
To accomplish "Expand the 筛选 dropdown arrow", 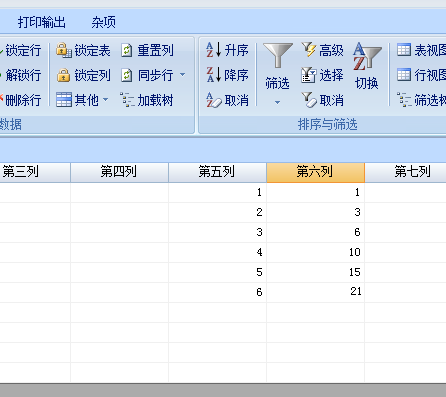I will click(x=277, y=103).
